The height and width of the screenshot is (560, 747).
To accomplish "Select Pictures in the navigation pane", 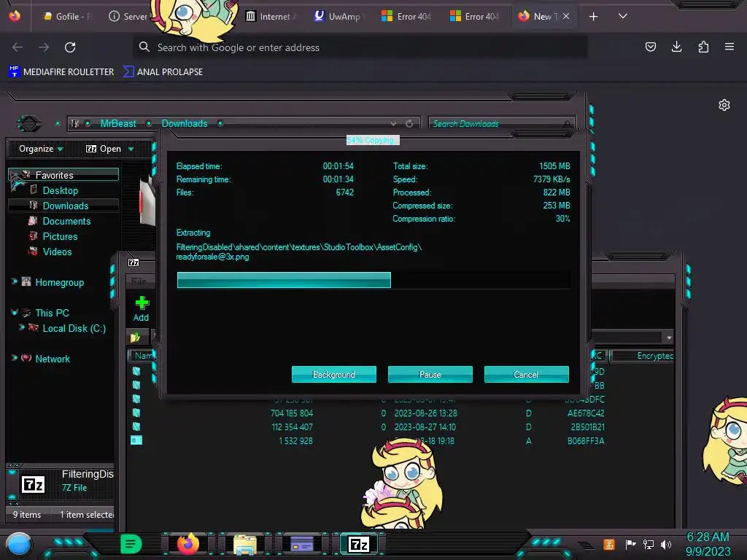I will (60, 236).
